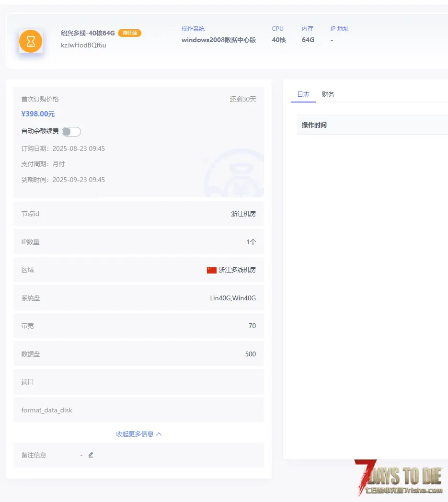Click the 浙江机房 node value
The width and height of the screenshot is (448, 502).
coord(243,214)
